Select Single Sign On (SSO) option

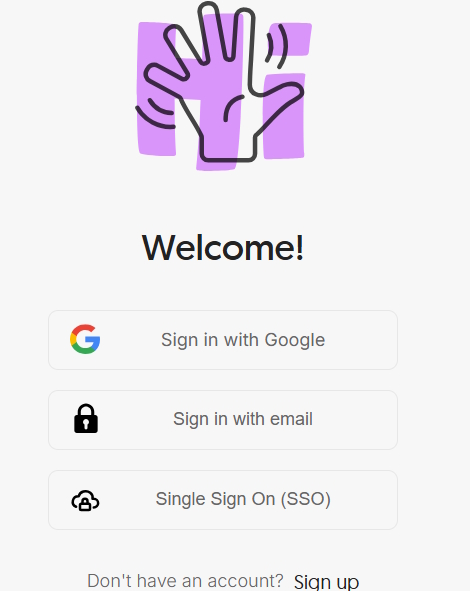223,500
